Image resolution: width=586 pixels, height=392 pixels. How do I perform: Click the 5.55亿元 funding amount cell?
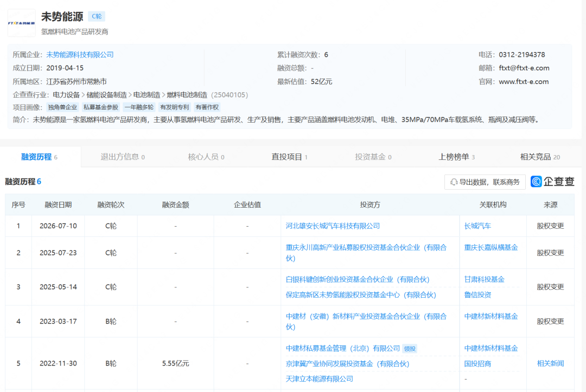tap(175, 363)
